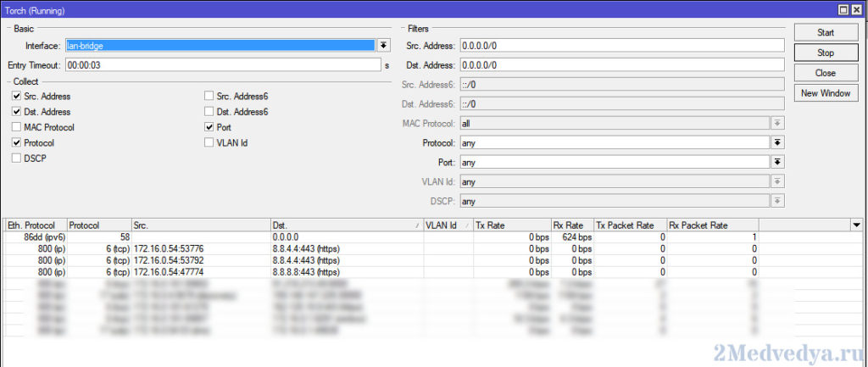The image size is (868, 367).
Task: Toggle the Port collect checkbox
Action: (209, 127)
